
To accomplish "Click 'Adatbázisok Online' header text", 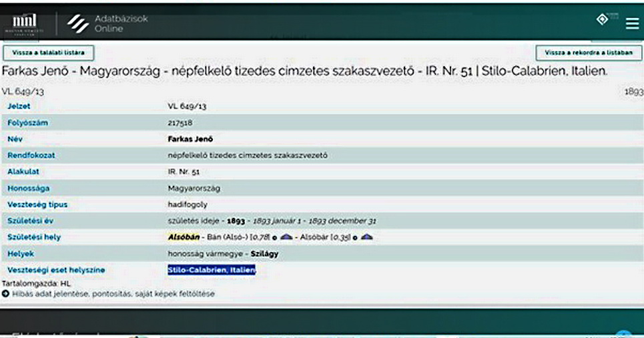I will (x=121, y=24).
